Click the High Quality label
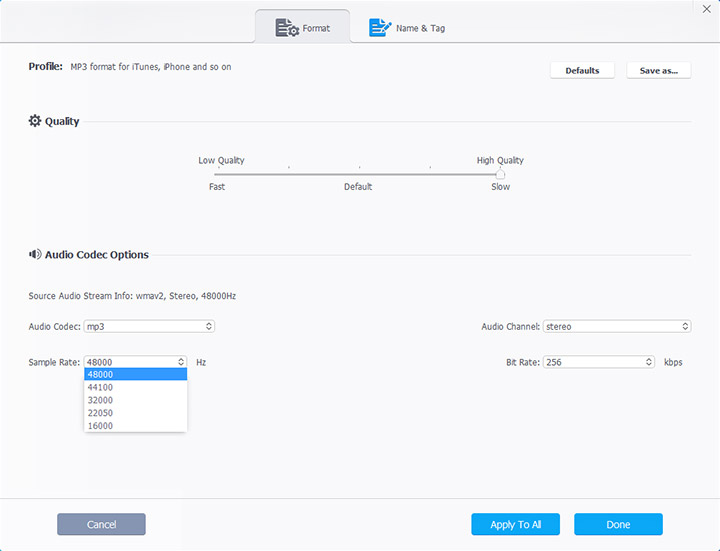This screenshot has height=551, width=720. 500,160
